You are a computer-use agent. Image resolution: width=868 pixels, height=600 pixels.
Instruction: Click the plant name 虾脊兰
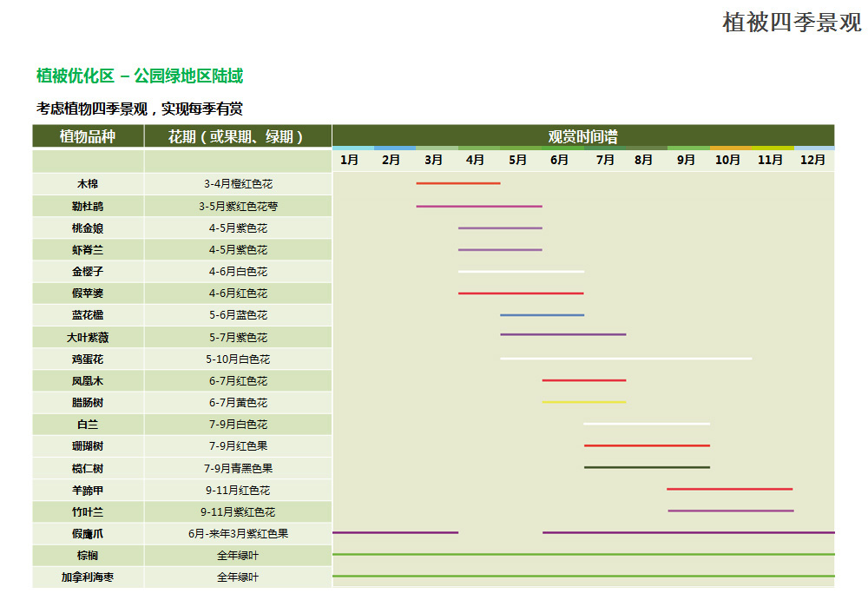tap(88, 250)
